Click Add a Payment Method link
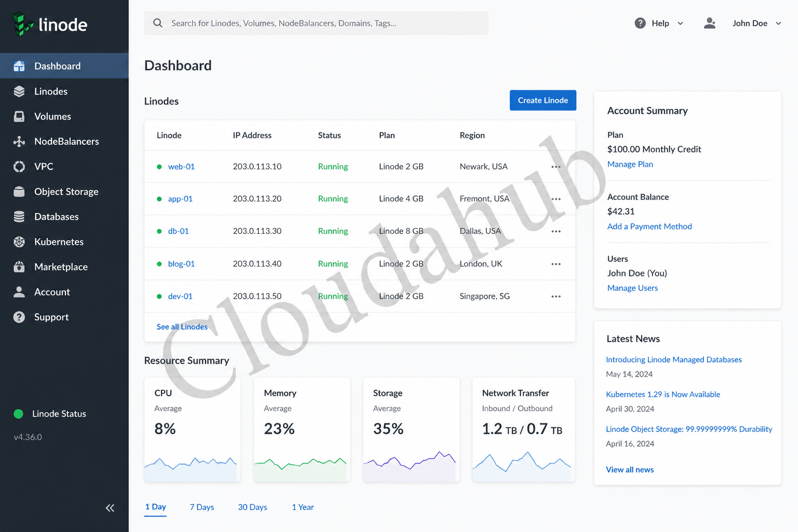 [x=649, y=227]
